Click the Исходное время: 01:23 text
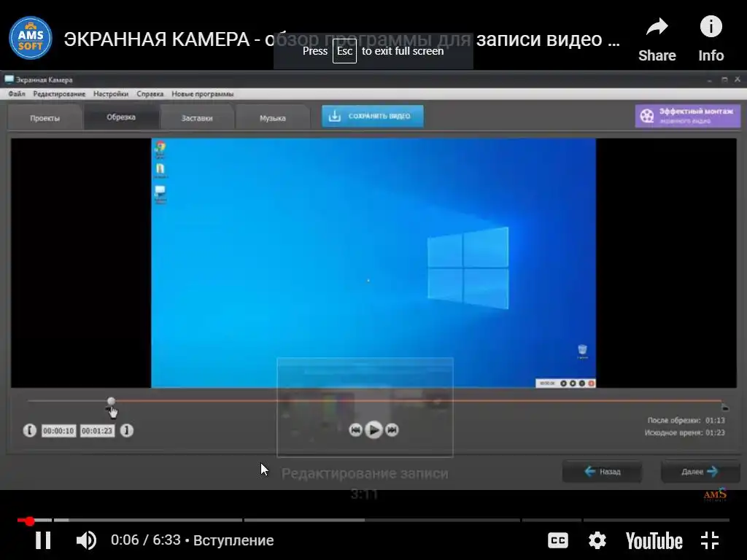Screen dimensions: 747x560 [x=684, y=432]
